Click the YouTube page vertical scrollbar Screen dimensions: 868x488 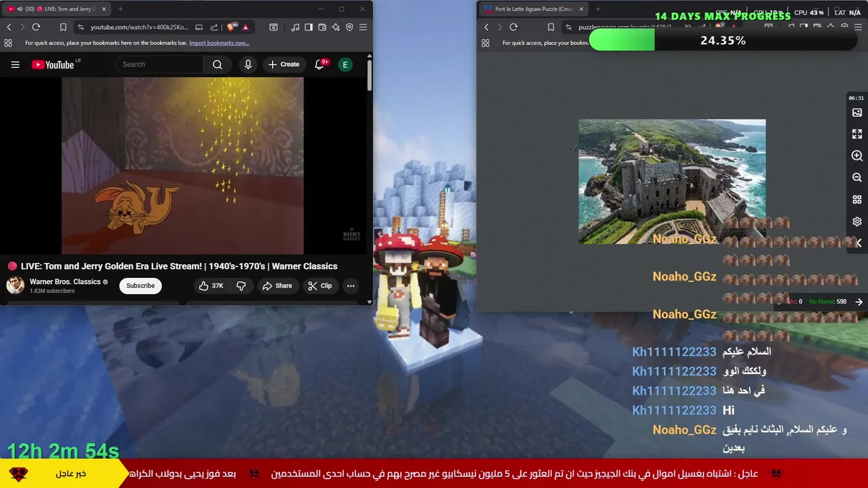(369, 77)
